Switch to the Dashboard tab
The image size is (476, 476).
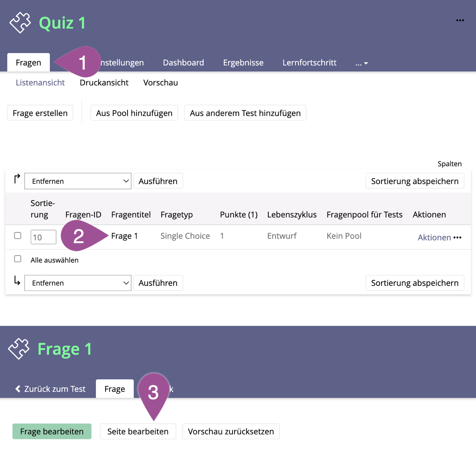coord(183,63)
